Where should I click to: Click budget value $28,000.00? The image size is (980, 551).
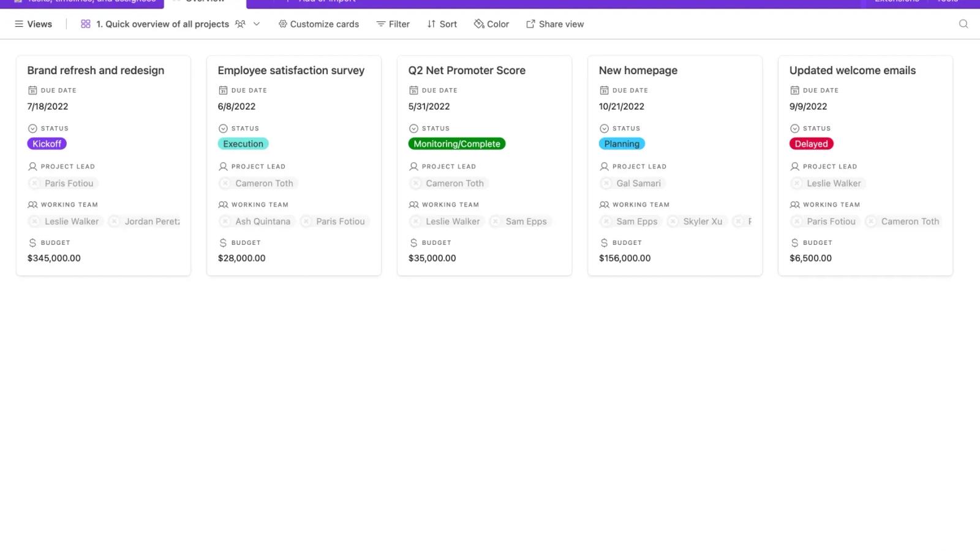pos(241,258)
